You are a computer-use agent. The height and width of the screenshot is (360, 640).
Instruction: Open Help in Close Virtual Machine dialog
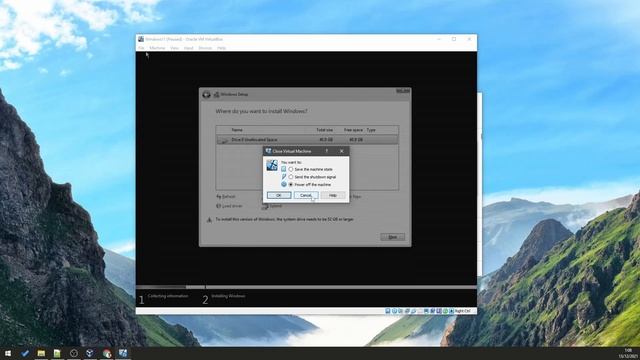[333, 196]
